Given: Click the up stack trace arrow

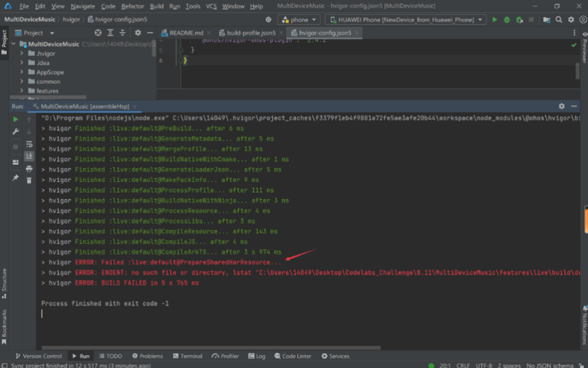Looking at the screenshot, I should point(29,120).
